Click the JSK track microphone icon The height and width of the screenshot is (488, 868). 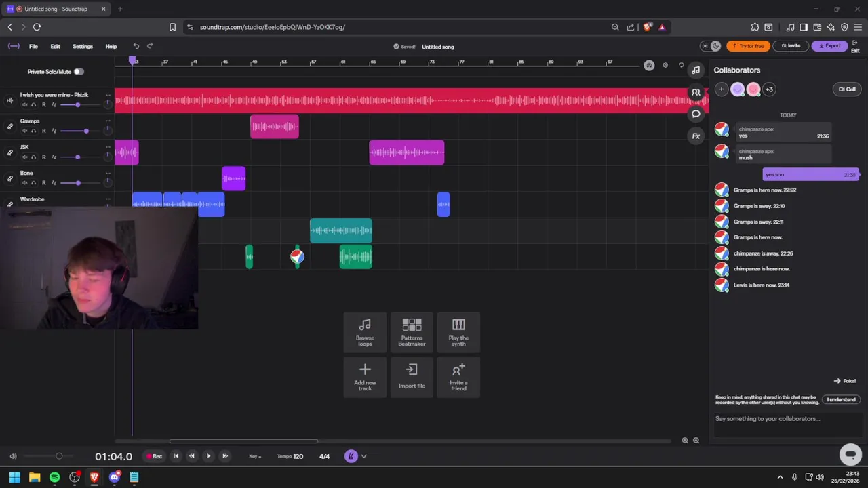[9, 152]
